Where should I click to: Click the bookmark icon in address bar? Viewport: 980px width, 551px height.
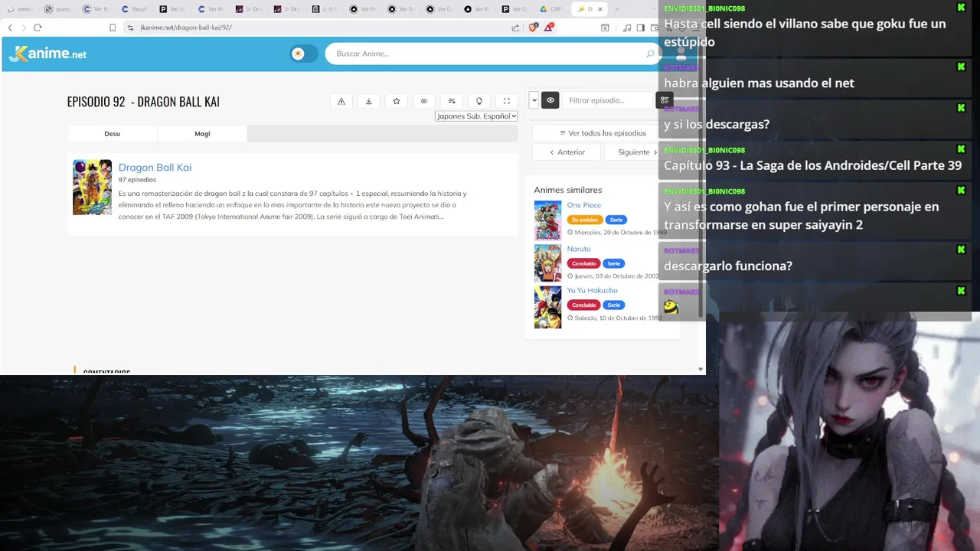[x=113, y=28]
